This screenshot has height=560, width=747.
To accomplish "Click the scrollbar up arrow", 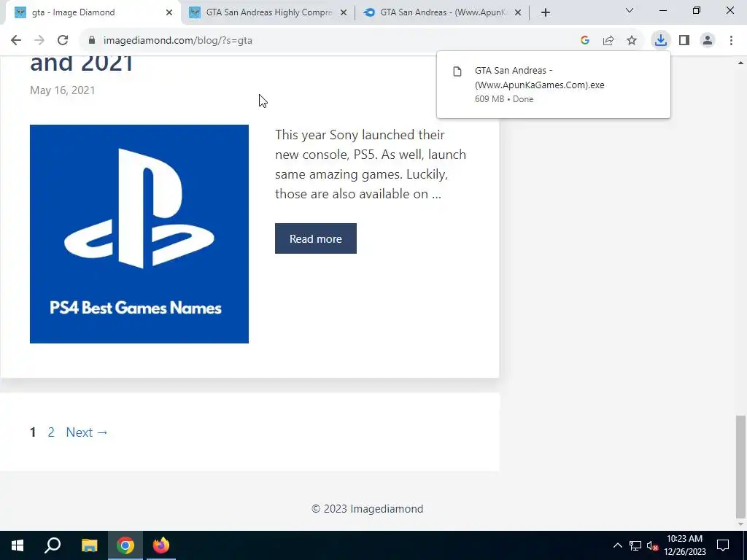I will click(740, 63).
